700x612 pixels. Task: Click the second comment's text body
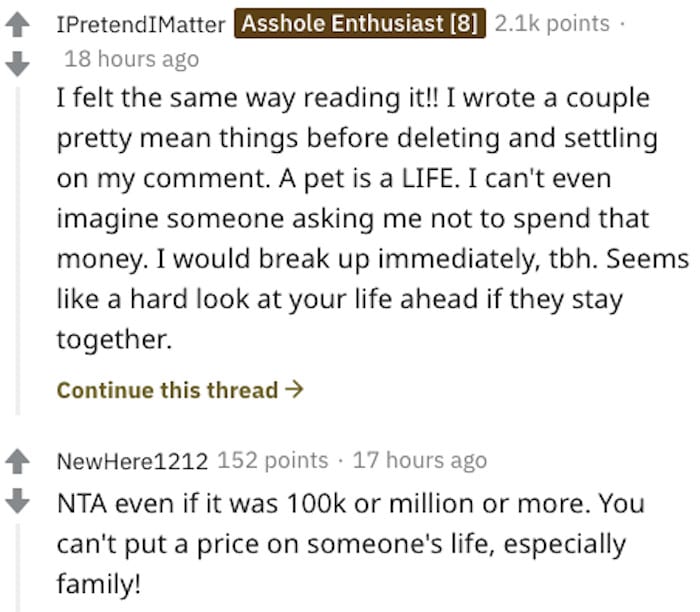tap(340, 545)
